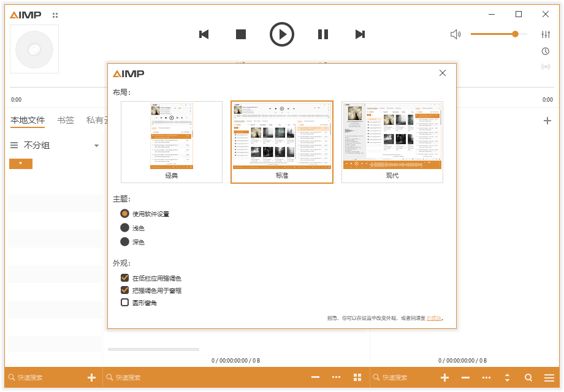This screenshot has width=564, height=392.
Task: Mute sound via the speaker icon
Action: tap(455, 34)
